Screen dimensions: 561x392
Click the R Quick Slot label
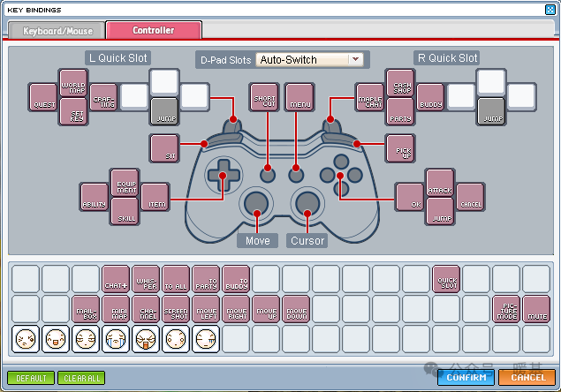coord(447,58)
